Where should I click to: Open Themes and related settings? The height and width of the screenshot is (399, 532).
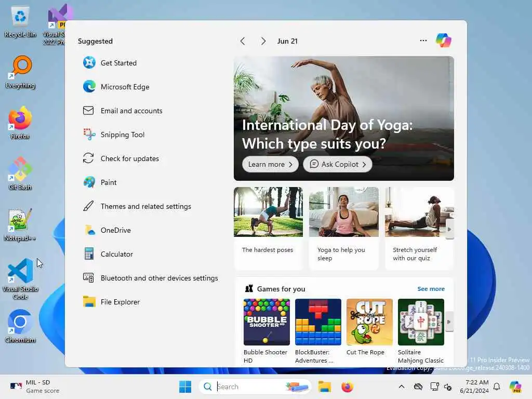click(137, 206)
